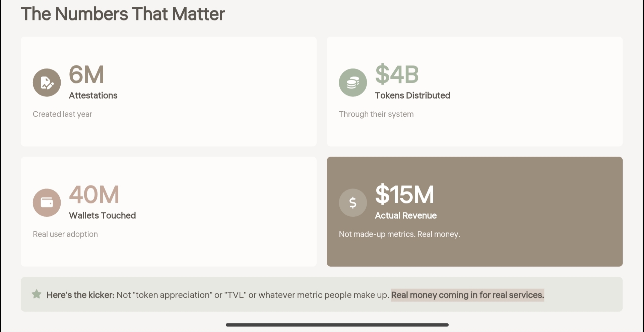The image size is (644, 332).
Task: Click 'Here's the kicker:' bold text
Action: (x=80, y=295)
